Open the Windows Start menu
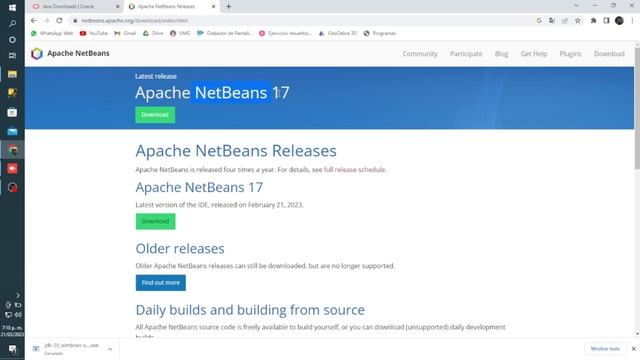Screen dimensions: 640x360 [x=12, y=8]
